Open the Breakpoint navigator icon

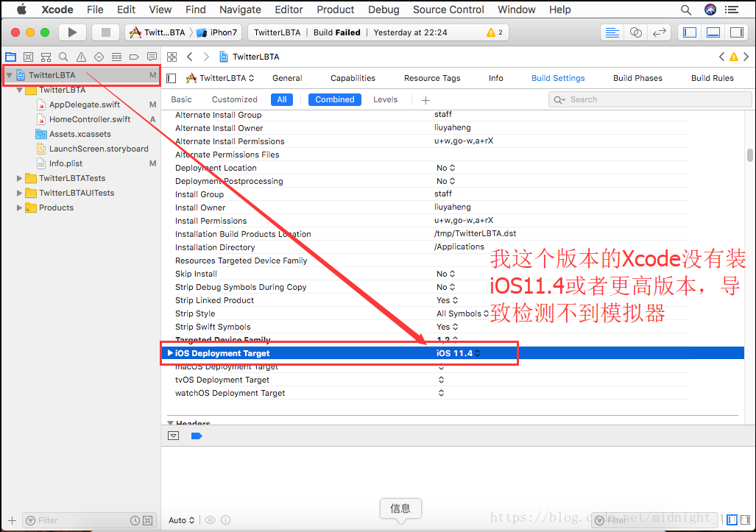pyautogui.click(x=134, y=57)
